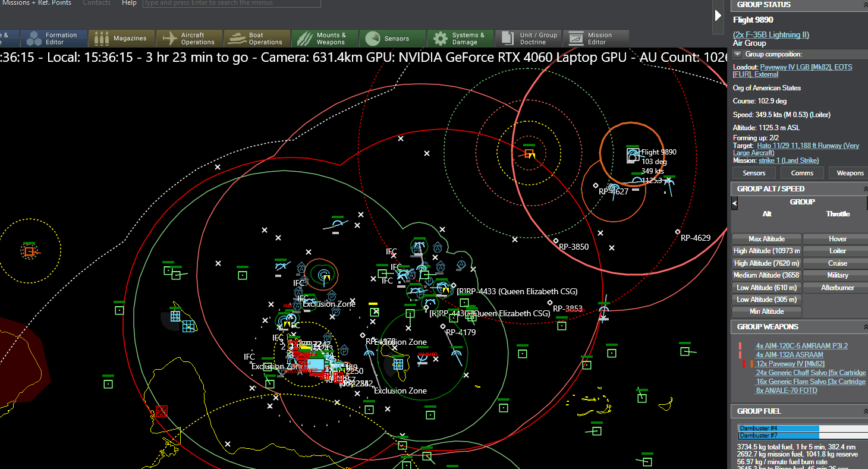Open the Magazines toolbar button

point(121,39)
